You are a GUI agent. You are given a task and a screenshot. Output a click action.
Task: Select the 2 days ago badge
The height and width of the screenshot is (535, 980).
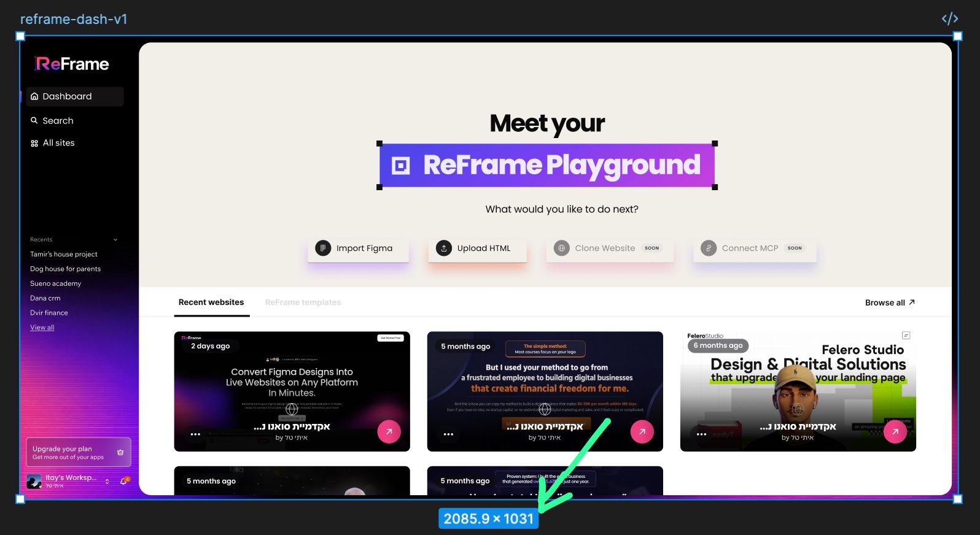(211, 346)
